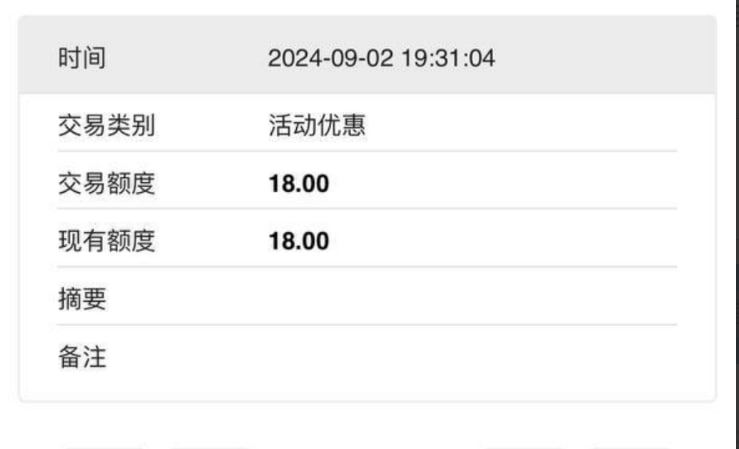Click the first partially visible button at bottom left
This screenshot has height=449, width=739.
click(104, 447)
